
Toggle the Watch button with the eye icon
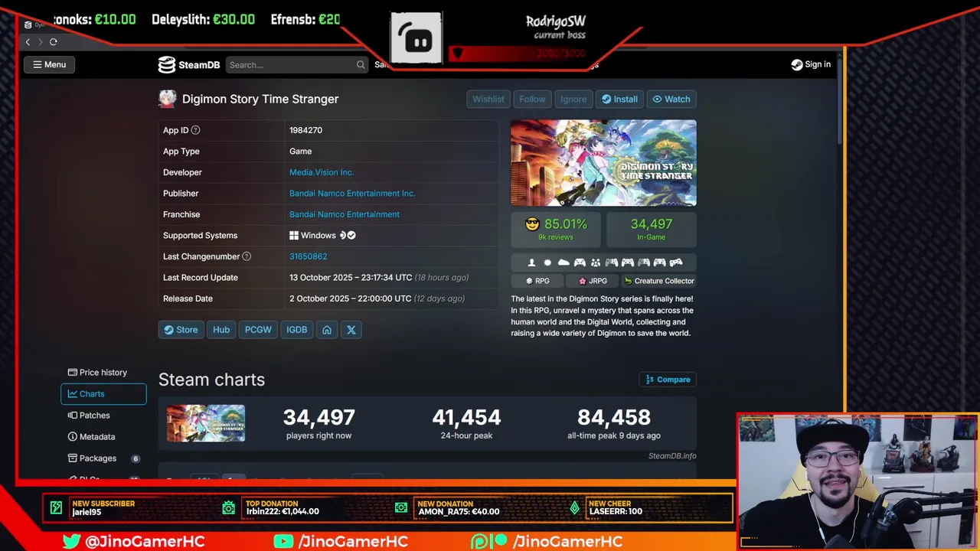(x=671, y=99)
